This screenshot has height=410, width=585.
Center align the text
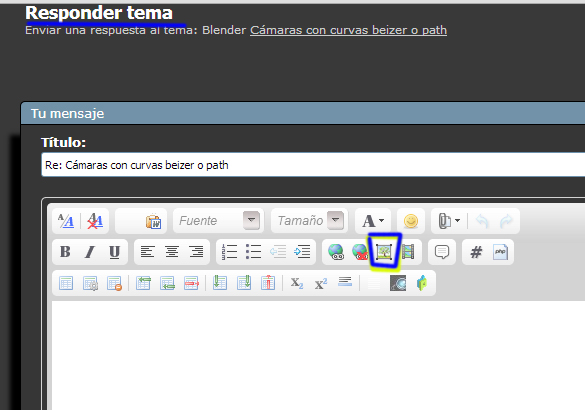[172, 252]
